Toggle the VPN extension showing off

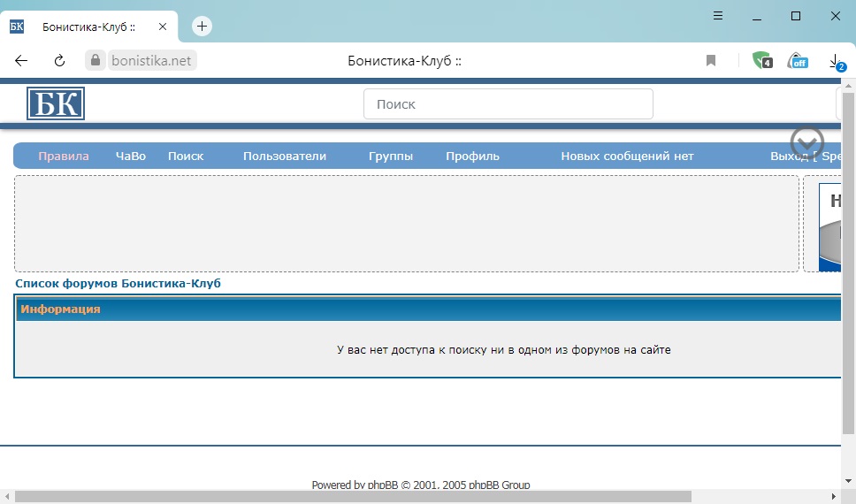pyautogui.click(x=797, y=60)
